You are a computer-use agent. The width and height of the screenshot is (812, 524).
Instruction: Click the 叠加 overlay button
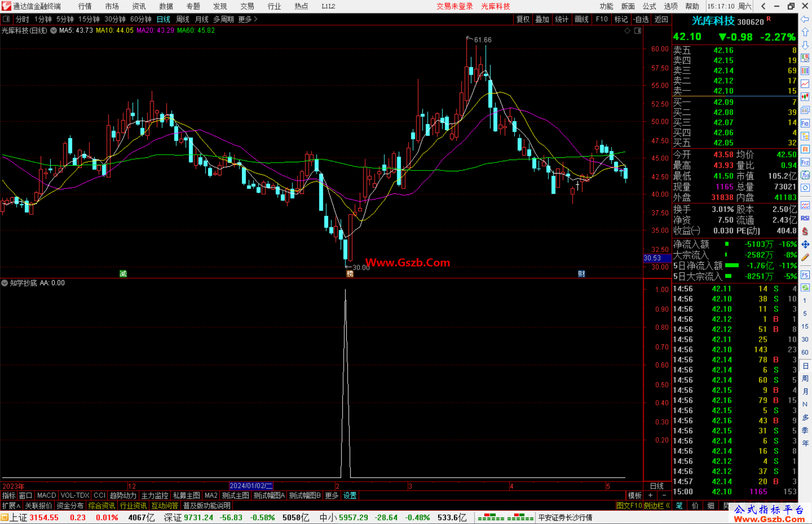tap(542, 19)
